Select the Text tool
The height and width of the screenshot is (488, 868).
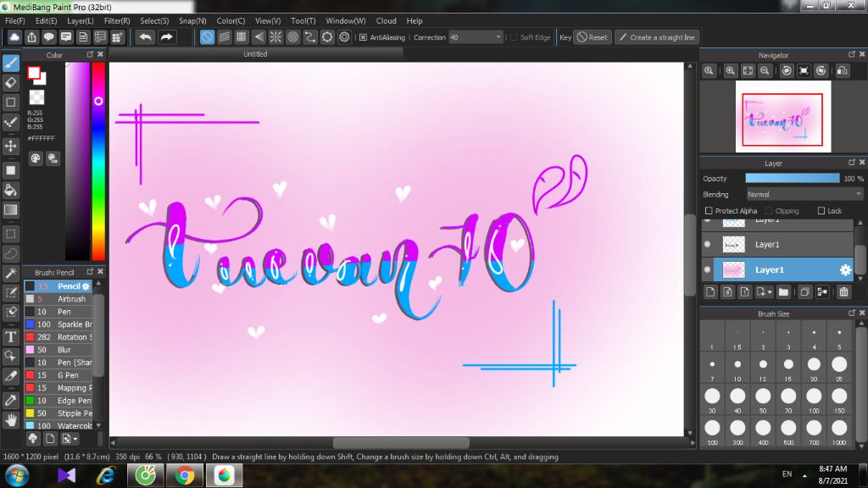pyautogui.click(x=10, y=336)
